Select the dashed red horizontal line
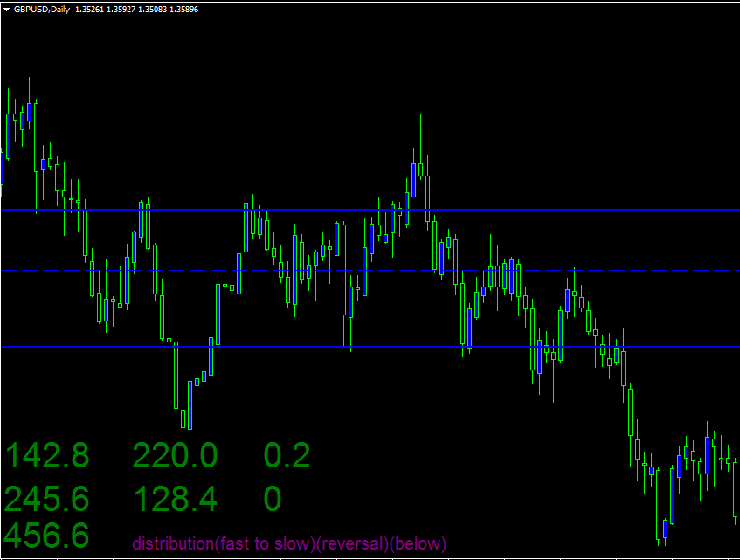 (370, 287)
